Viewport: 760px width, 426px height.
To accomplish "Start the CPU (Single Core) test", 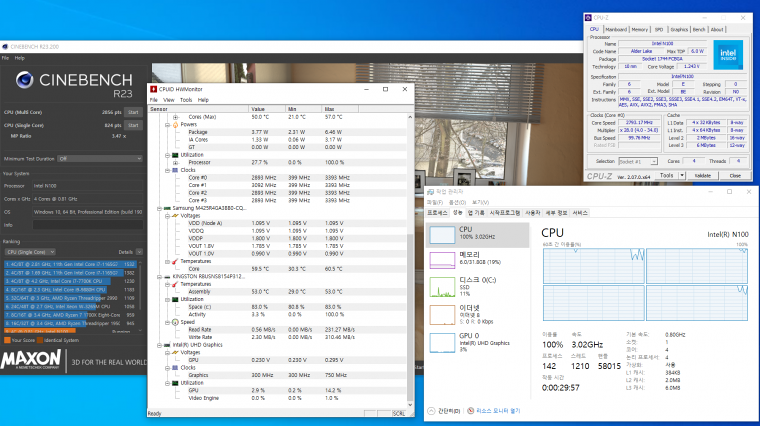I will tap(133, 125).
